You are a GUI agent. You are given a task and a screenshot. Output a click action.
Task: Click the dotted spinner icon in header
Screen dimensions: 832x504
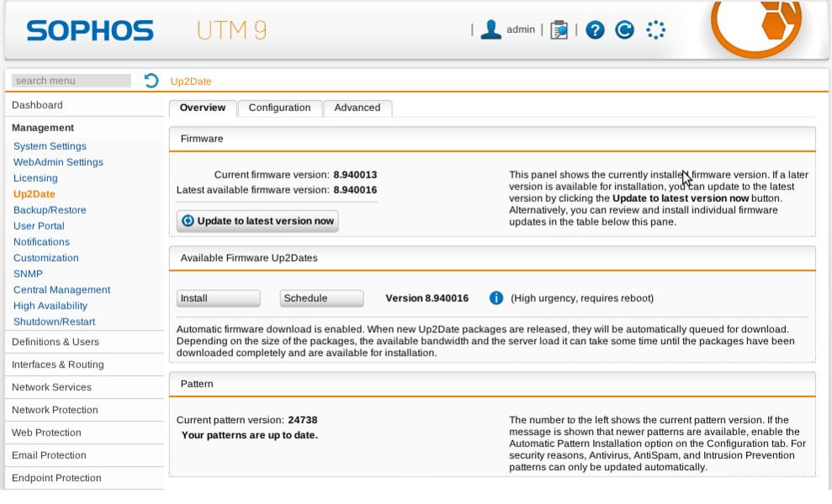[x=656, y=29]
